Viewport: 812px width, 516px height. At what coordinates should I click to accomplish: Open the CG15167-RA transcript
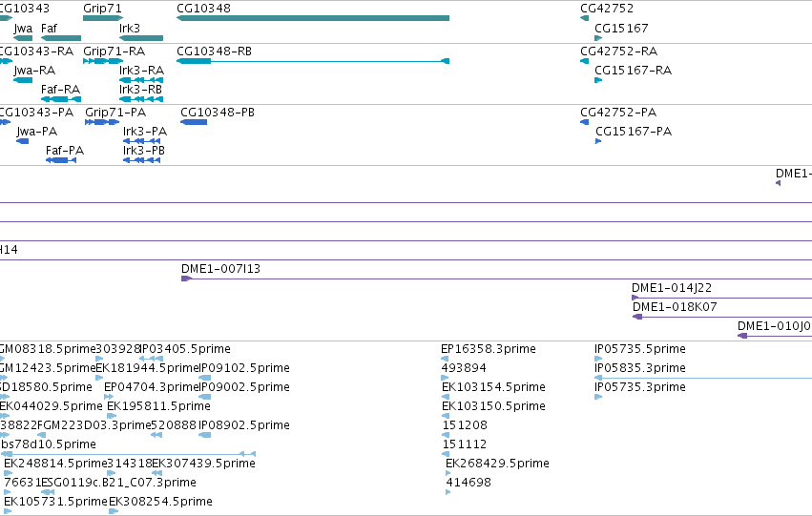point(633,71)
